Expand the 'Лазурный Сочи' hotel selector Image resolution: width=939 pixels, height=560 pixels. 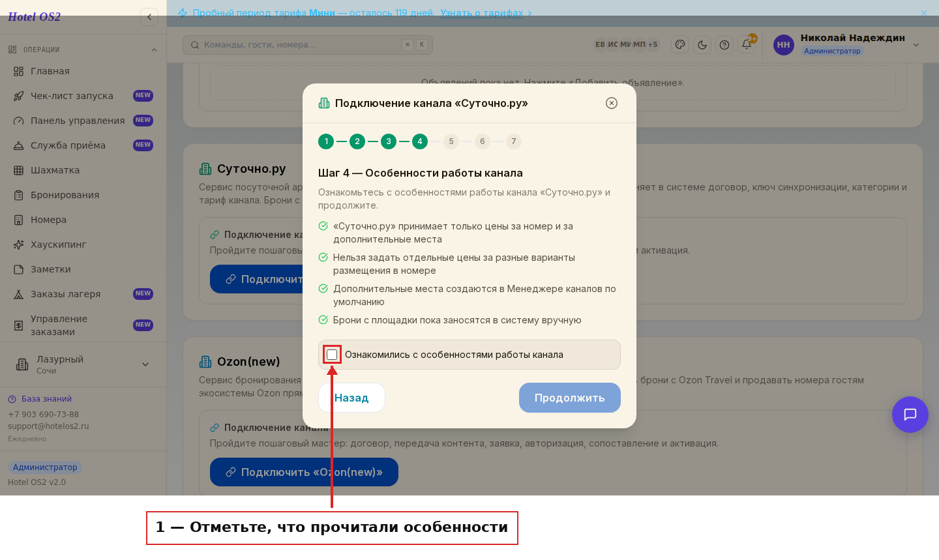[83, 364]
